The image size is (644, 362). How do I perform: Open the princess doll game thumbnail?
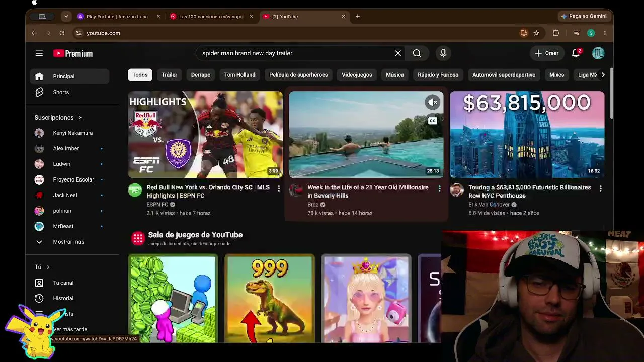click(x=366, y=299)
